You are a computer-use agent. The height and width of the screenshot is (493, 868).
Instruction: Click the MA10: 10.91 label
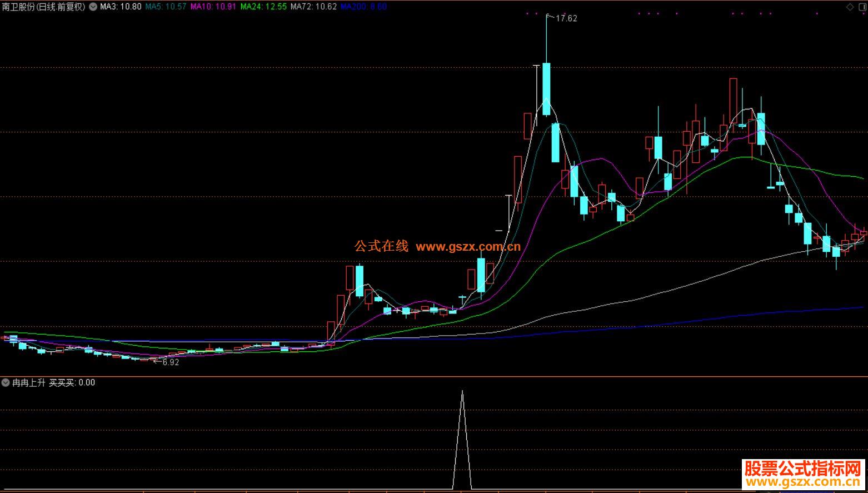pyautogui.click(x=213, y=7)
